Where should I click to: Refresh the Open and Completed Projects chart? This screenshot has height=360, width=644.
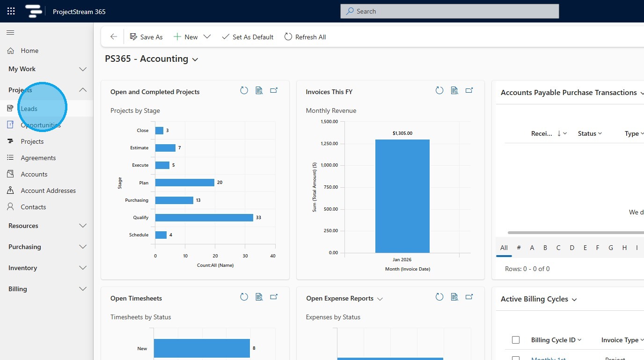click(x=244, y=91)
